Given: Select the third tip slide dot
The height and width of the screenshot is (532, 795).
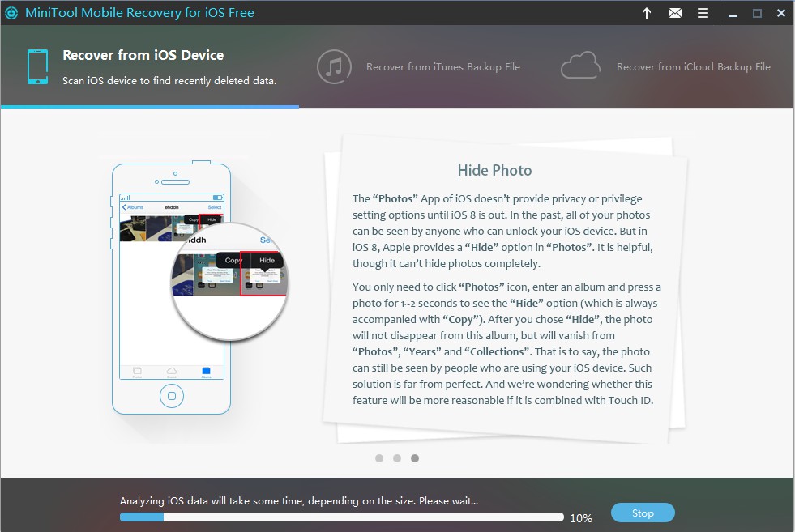Looking at the screenshot, I should click(x=415, y=458).
